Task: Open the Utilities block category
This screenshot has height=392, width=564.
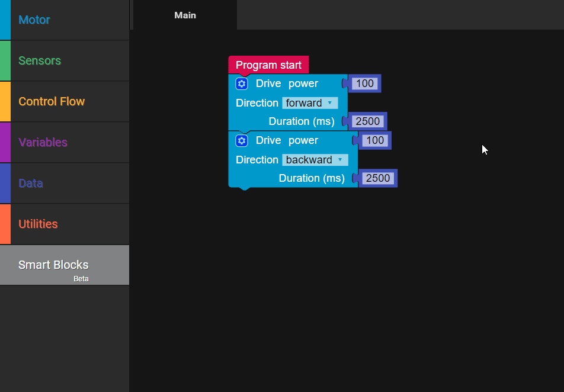Action: [x=65, y=224]
